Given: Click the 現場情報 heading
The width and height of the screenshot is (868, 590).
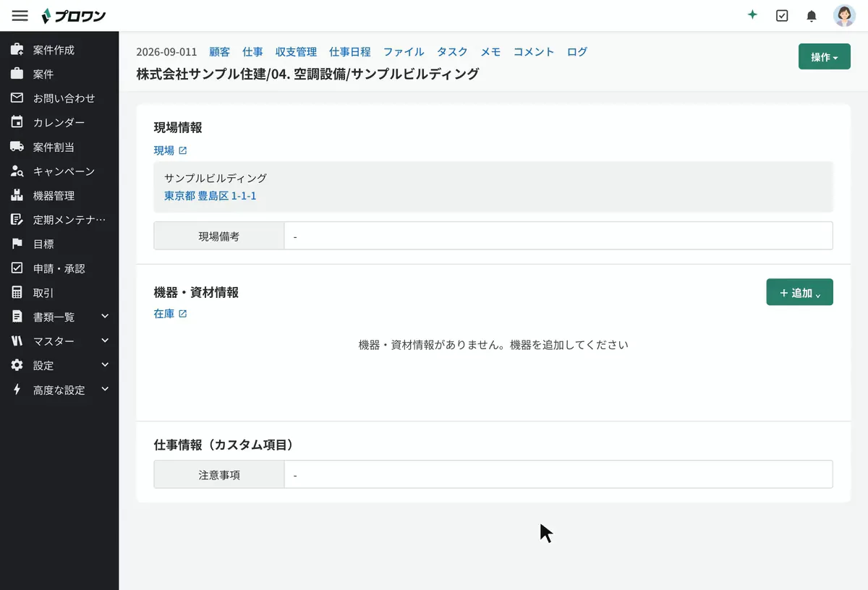Looking at the screenshot, I should coord(178,128).
